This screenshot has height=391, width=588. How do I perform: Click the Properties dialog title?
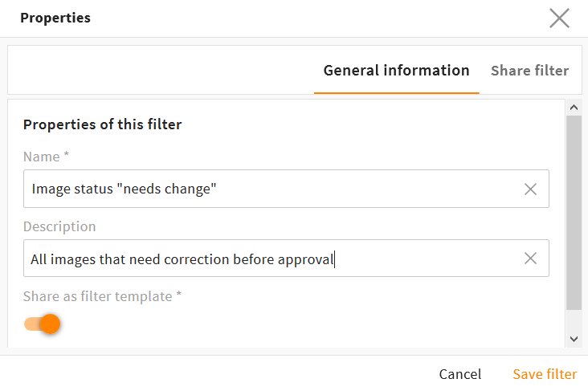tap(55, 18)
